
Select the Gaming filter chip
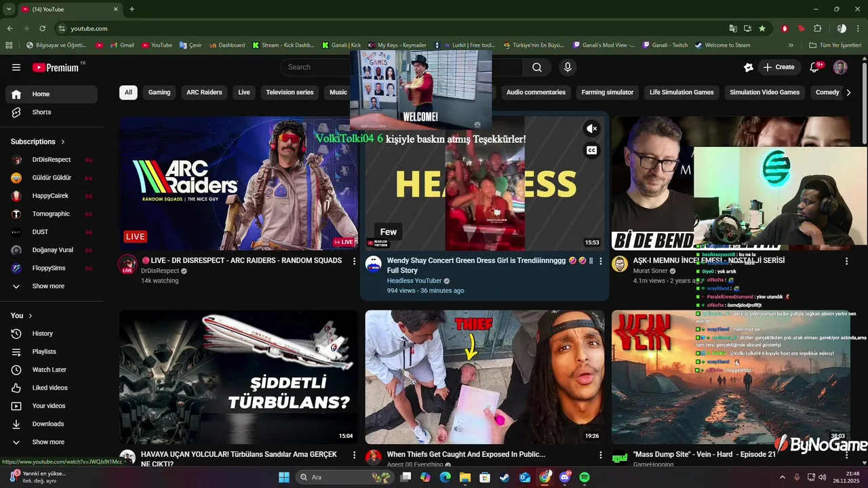159,92
